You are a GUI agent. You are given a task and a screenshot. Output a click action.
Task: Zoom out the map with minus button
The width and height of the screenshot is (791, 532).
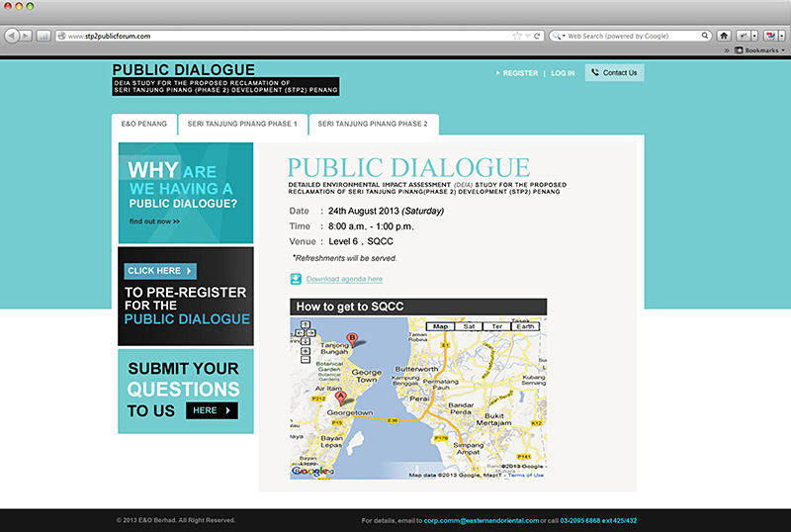[x=306, y=359]
